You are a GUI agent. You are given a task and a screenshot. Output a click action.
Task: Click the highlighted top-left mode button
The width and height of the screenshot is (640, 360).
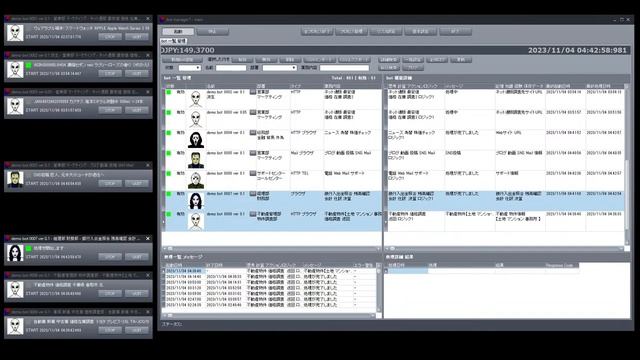coord(178,31)
